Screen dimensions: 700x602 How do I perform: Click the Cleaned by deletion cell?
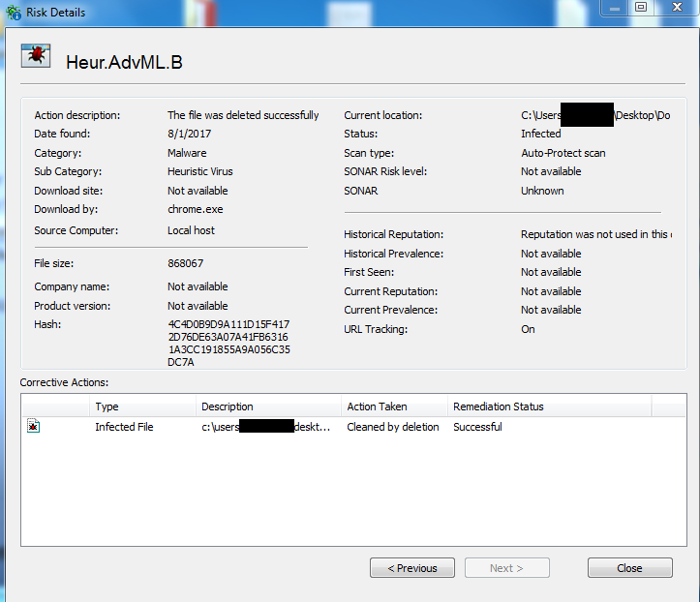(392, 427)
